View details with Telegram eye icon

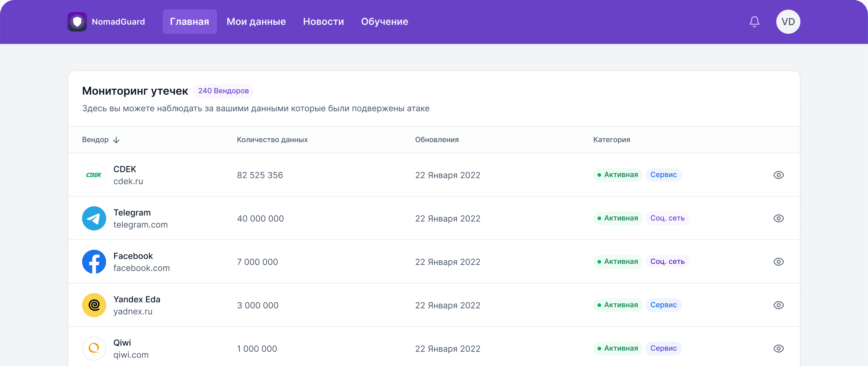pyautogui.click(x=779, y=218)
